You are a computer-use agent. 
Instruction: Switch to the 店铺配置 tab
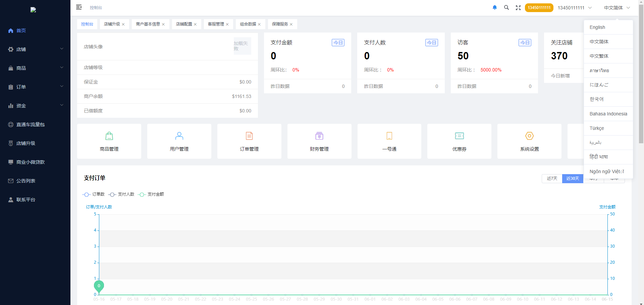[x=184, y=24]
